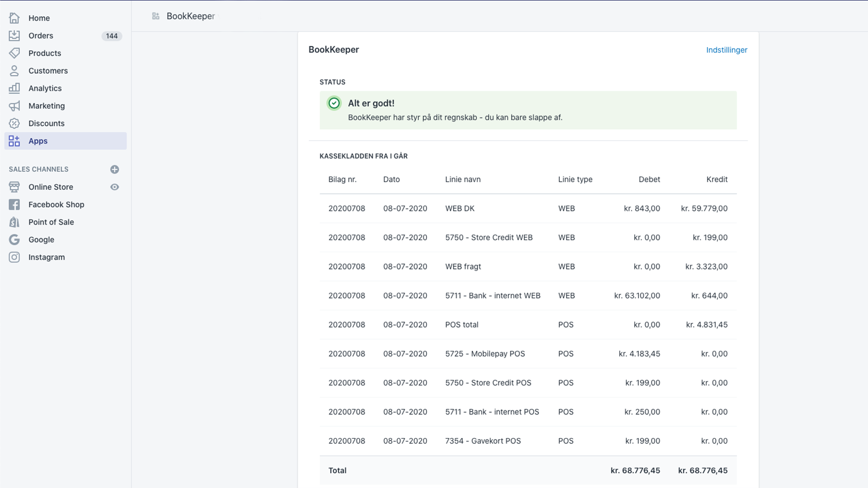Open Orders via its inbox icon
This screenshot has height=488, width=868.
point(15,36)
